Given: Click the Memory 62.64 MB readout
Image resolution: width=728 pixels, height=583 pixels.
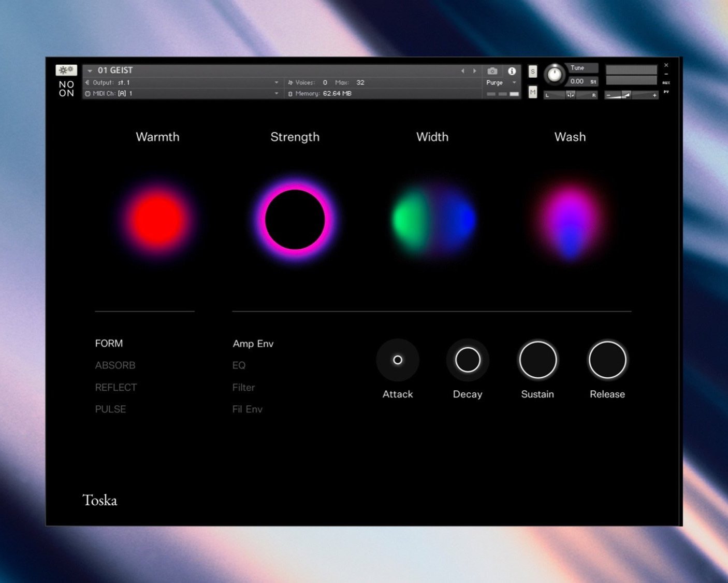Looking at the screenshot, I should pos(319,93).
